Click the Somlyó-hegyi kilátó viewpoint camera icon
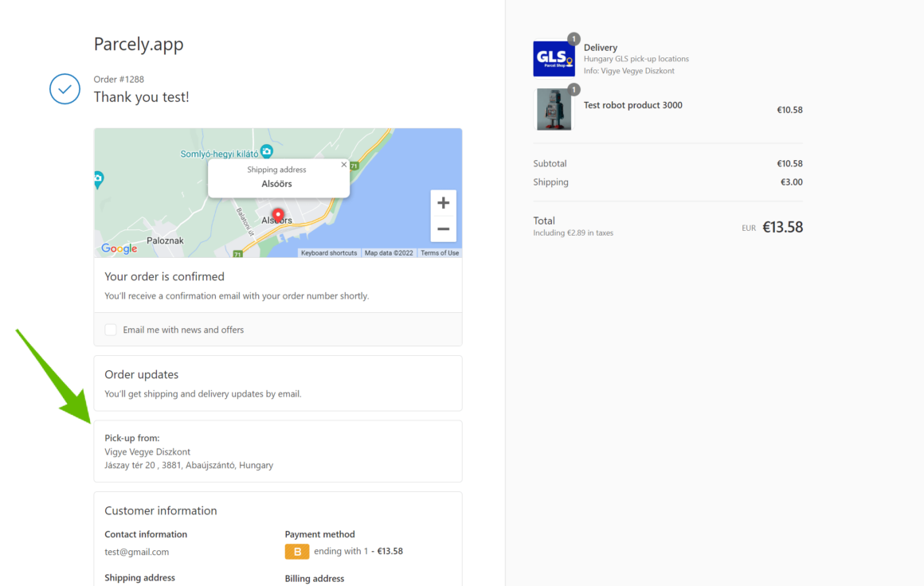The height and width of the screenshot is (586, 924). point(265,150)
